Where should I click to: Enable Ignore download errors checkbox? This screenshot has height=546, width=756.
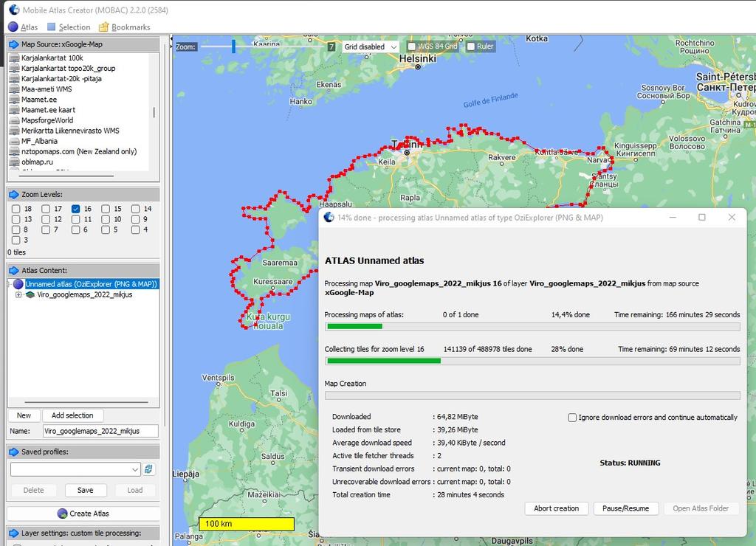click(x=572, y=418)
